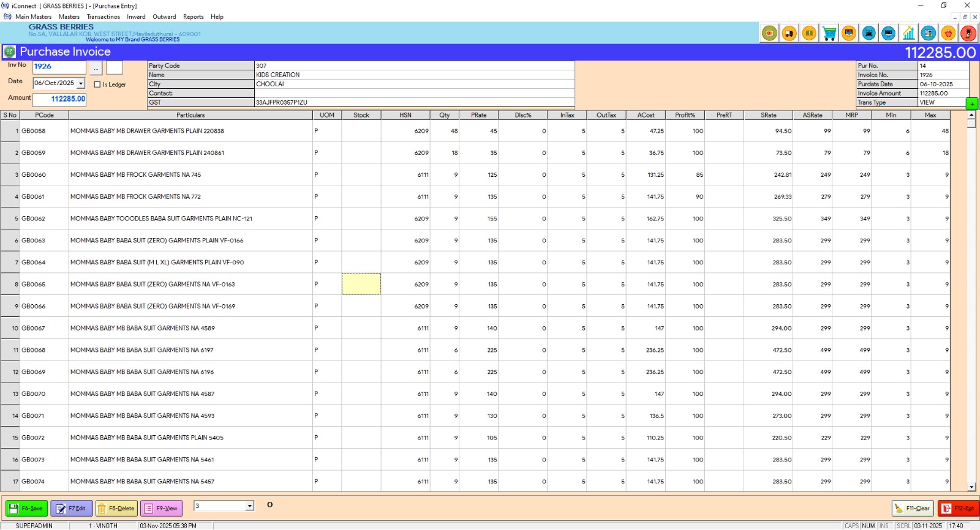980x530 pixels.
Task: Click the ellipsis button beside Inv No
Action: [x=96, y=68]
